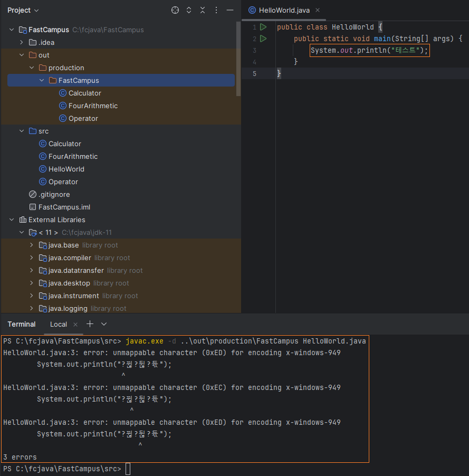Click the Collapse All icon in Project panel
The height and width of the screenshot is (476, 469).
coord(203,10)
